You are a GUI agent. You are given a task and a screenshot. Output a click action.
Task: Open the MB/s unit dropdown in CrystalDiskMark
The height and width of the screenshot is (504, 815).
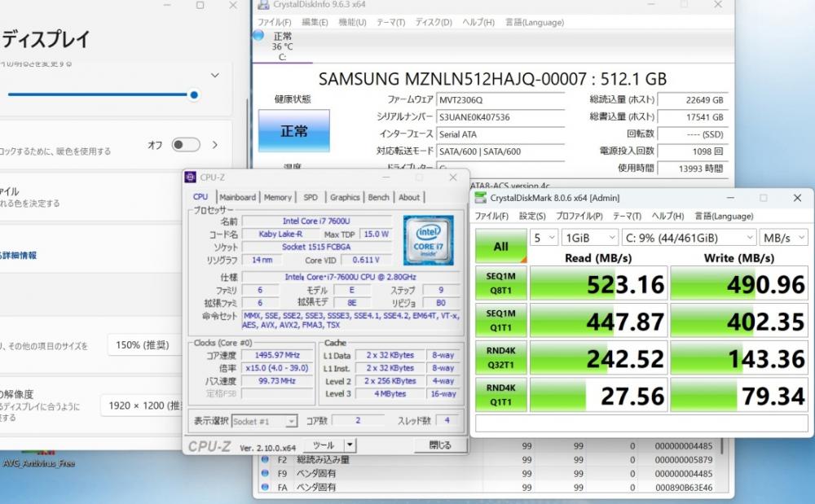783,238
